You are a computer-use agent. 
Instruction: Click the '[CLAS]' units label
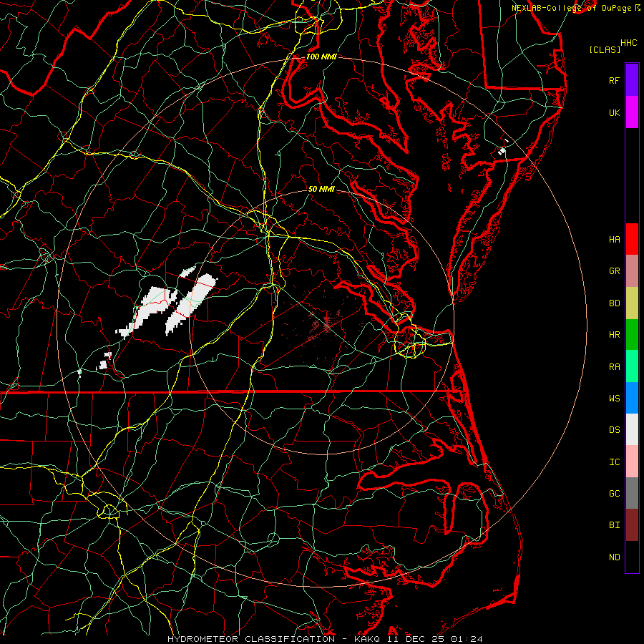pyautogui.click(x=605, y=49)
